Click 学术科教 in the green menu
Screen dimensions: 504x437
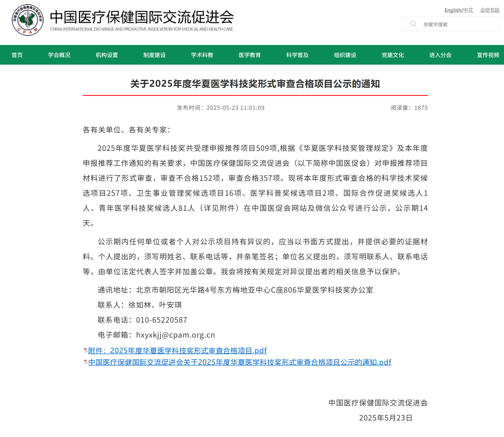tap(202, 55)
